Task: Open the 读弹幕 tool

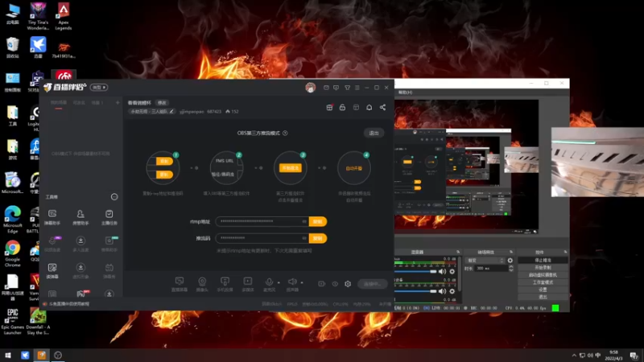Action: point(52,270)
